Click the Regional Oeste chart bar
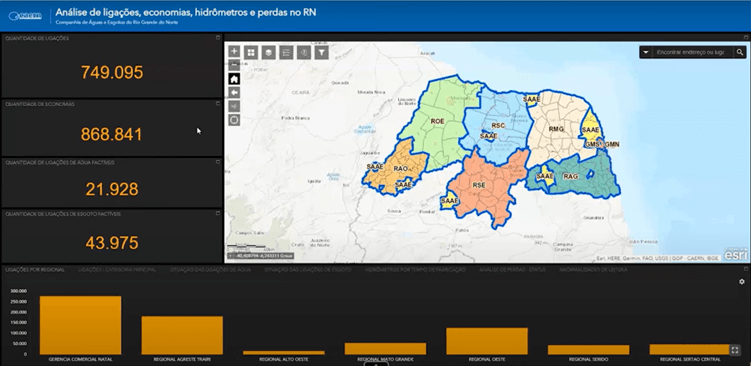The image size is (751, 366). (487, 341)
